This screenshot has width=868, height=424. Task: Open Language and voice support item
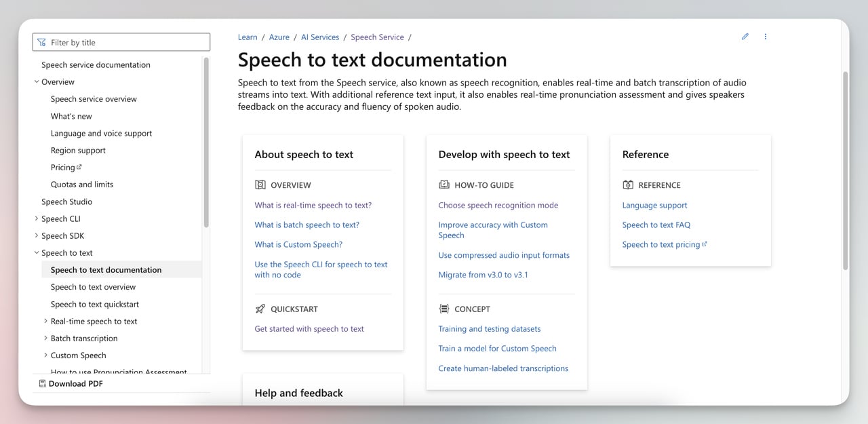tap(101, 133)
